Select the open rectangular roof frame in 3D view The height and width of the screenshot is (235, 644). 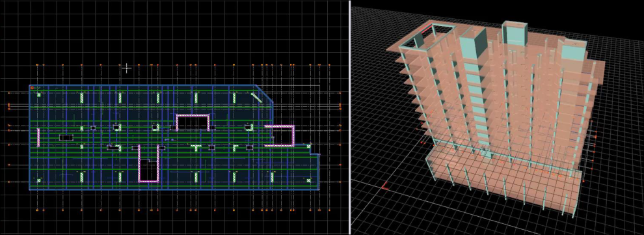coord(429,36)
